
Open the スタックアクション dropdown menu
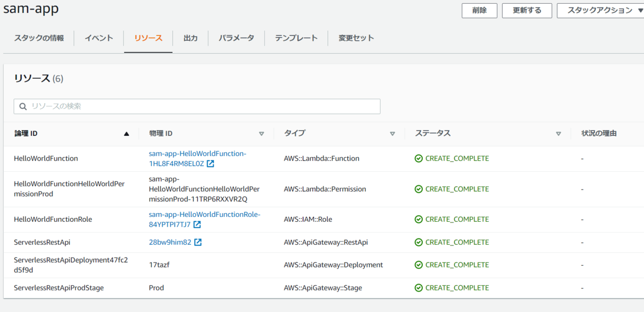pyautogui.click(x=600, y=10)
